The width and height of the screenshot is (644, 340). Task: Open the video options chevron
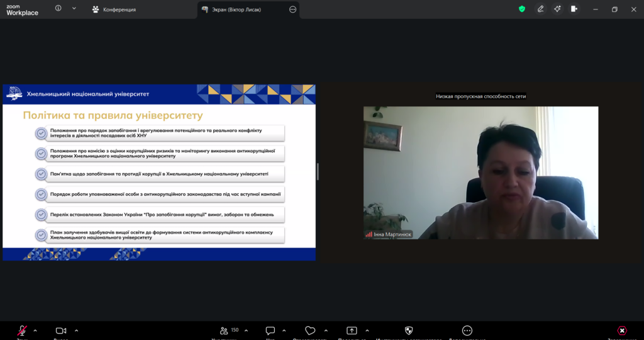[76, 330]
